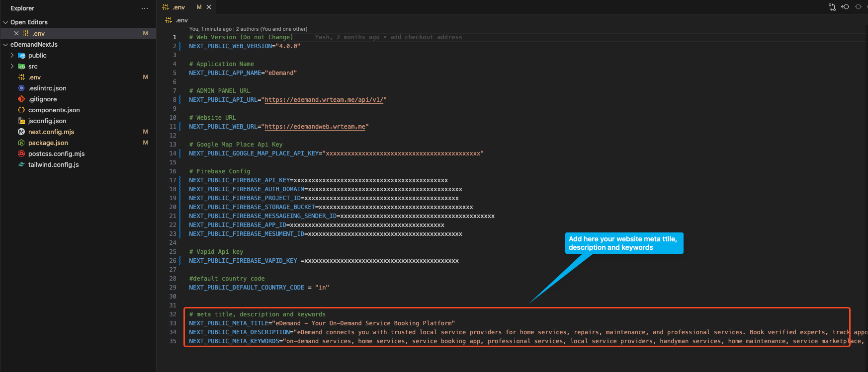Click the compare changes icon in editor toolbar
The width and height of the screenshot is (868, 372).
[832, 7]
